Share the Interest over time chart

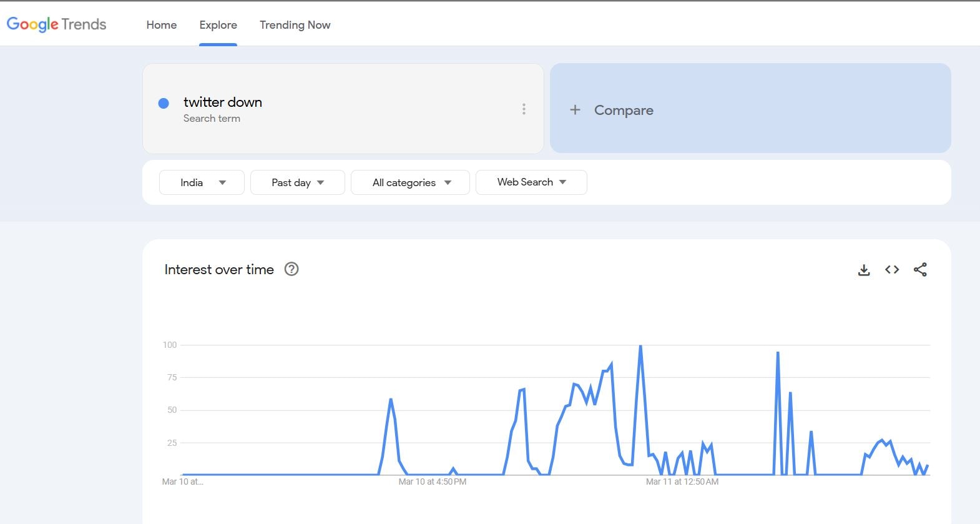tap(920, 270)
